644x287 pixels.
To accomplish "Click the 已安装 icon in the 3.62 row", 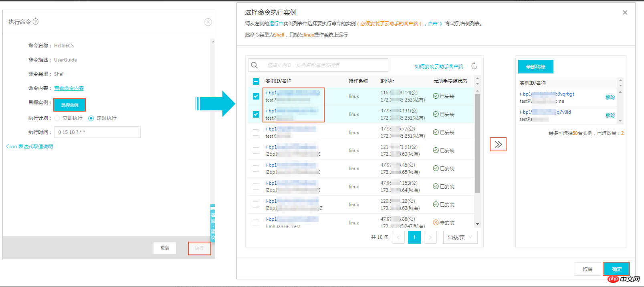I will coord(436,205).
